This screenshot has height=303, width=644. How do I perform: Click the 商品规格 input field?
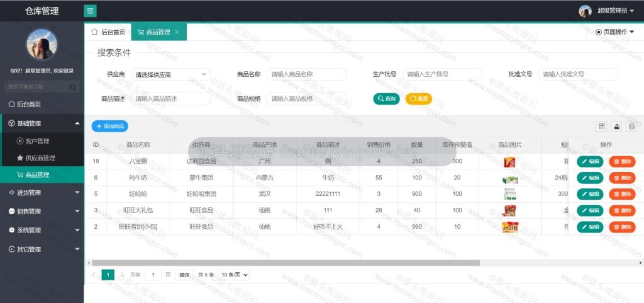306,99
